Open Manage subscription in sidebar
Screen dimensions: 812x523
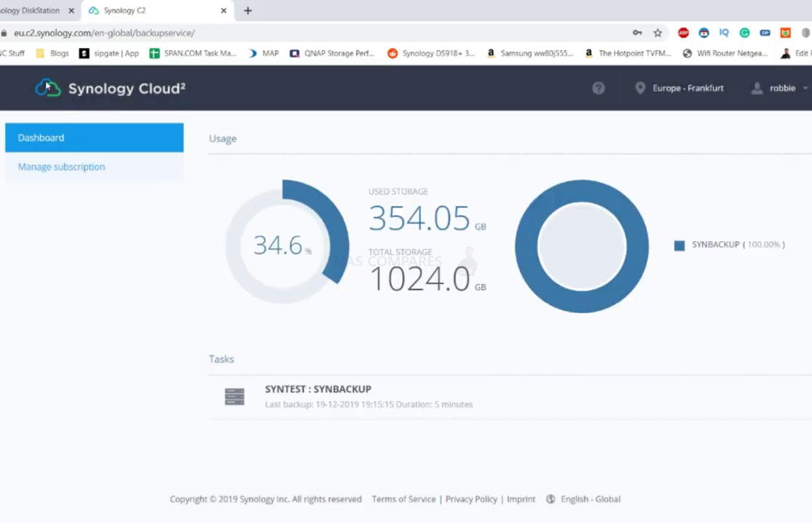click(95, 166)
